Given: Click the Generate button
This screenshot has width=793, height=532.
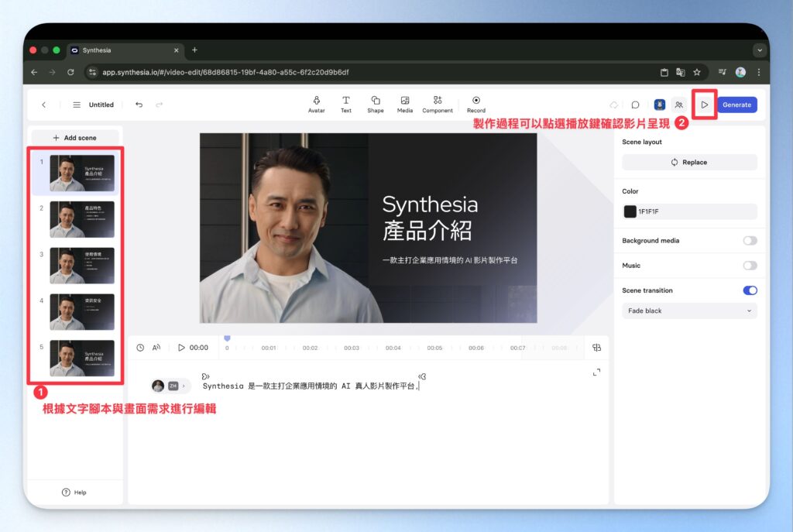Looking at the screenshot, I should click(x=736, y=104).
